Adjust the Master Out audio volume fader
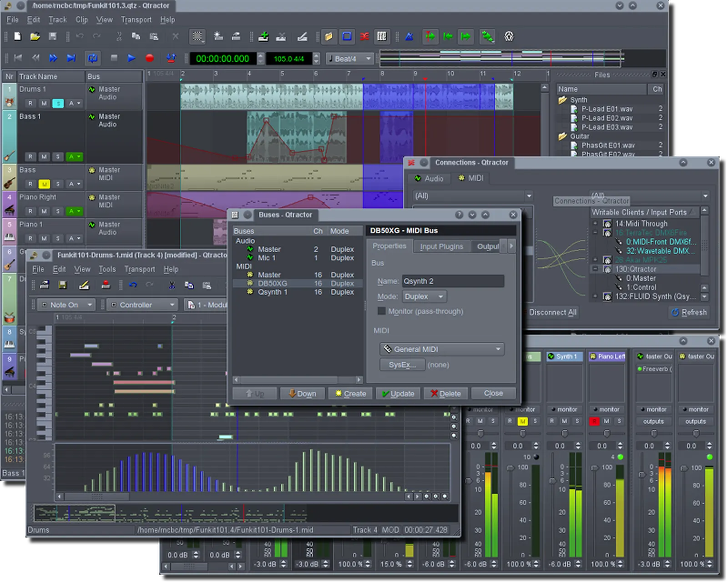Image resolution: width=728 pixels, height=582 pixels. 642,474
